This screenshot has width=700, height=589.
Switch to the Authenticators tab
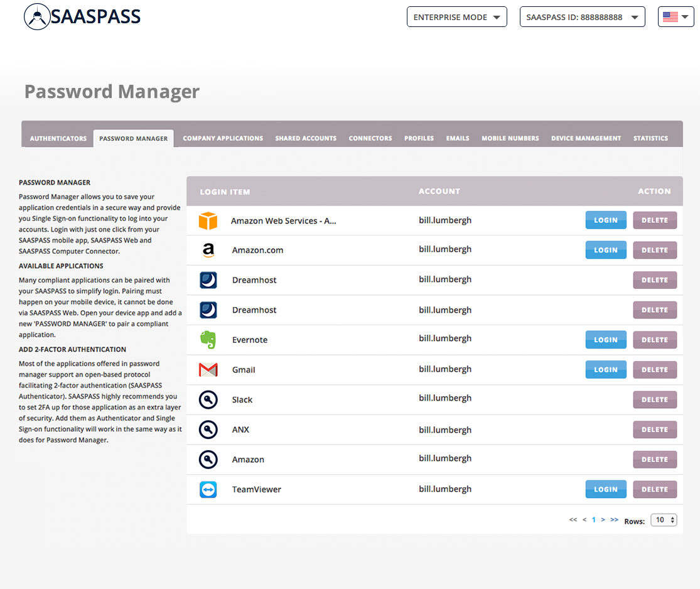58,138
